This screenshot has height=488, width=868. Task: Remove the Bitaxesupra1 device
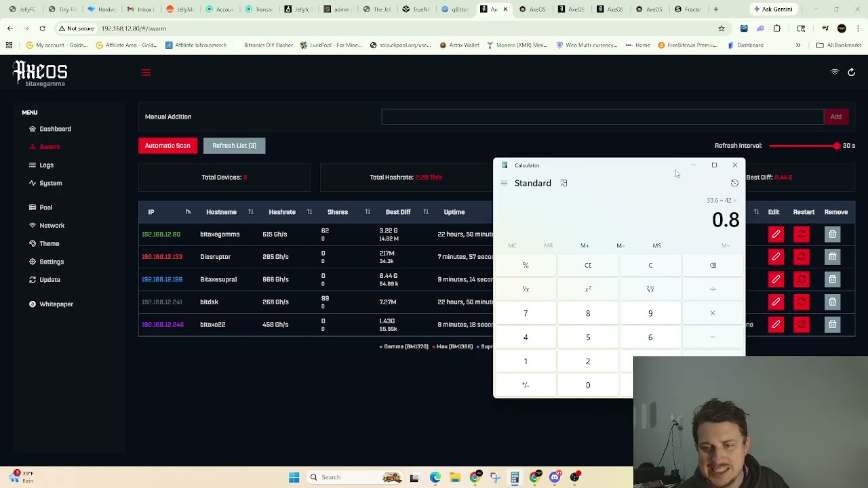832,279
